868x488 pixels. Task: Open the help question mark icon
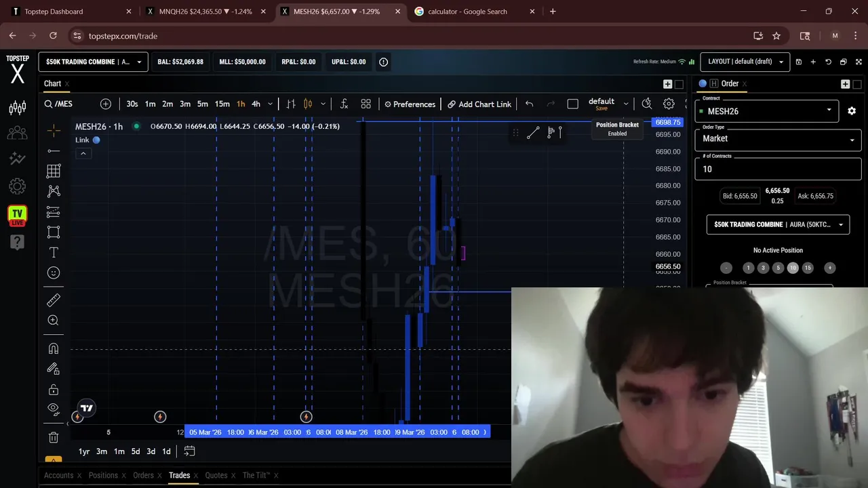pos(18,242)
